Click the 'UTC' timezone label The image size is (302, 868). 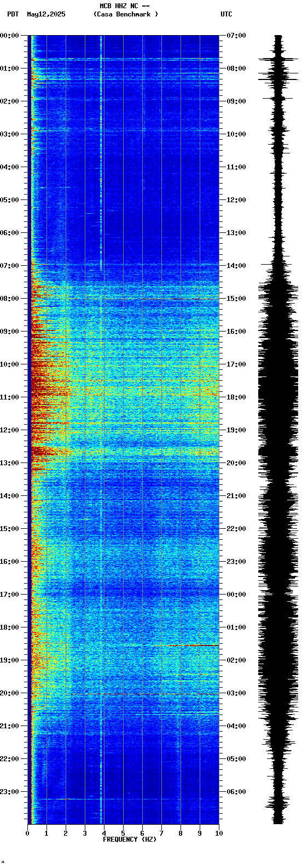(x=226, y=14)
